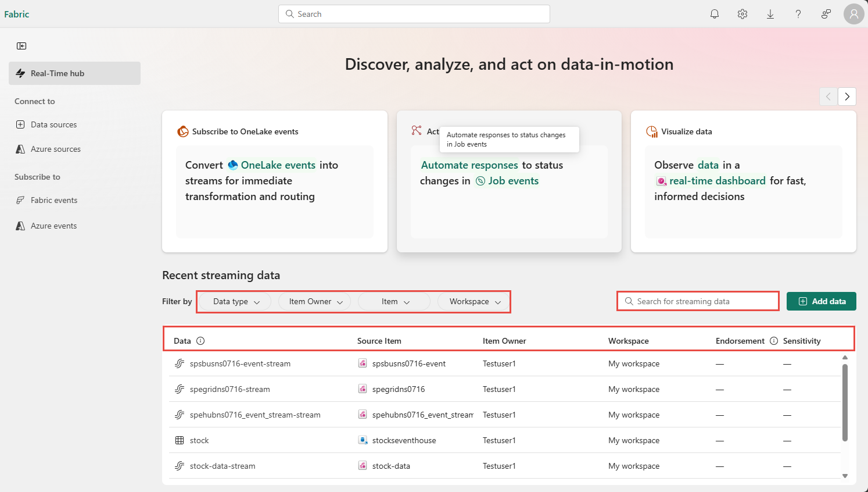Click the stream icon for stock-data-stream
Image resolution: width=868 pixels, height=492 pixels.
[x=180, y=466]
